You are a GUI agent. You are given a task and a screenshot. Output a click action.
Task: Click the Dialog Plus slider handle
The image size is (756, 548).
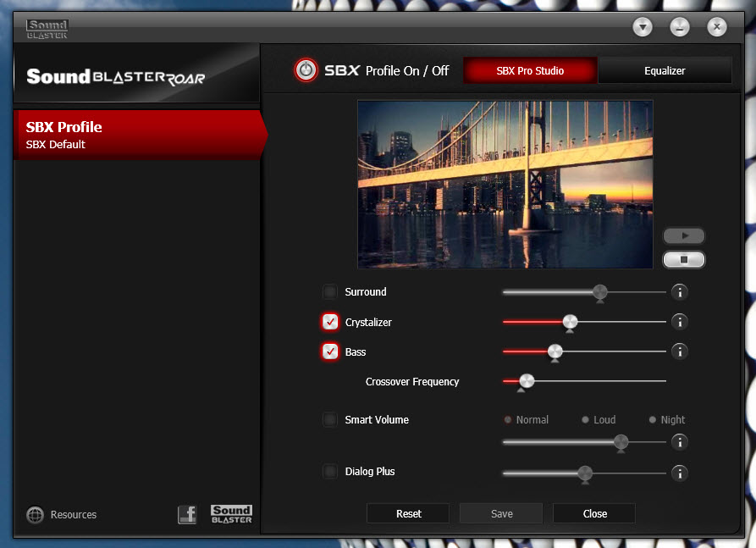coord(585,473)
